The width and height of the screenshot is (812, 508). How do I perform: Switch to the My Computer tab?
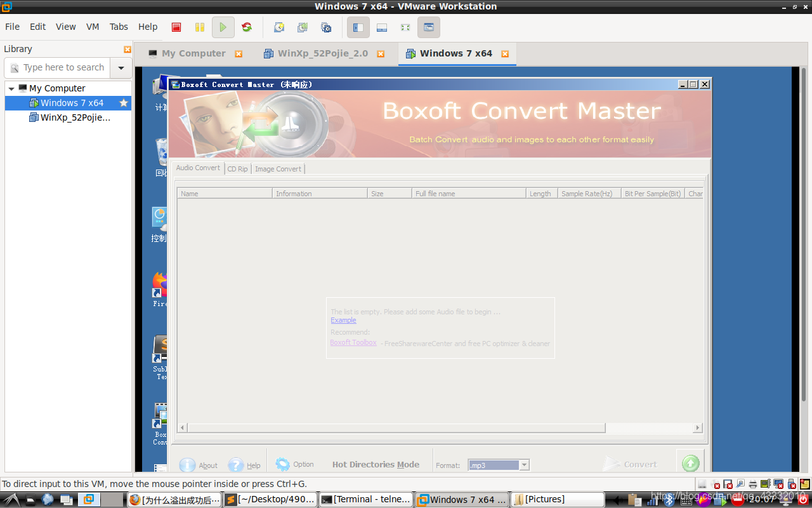(193, 53)
